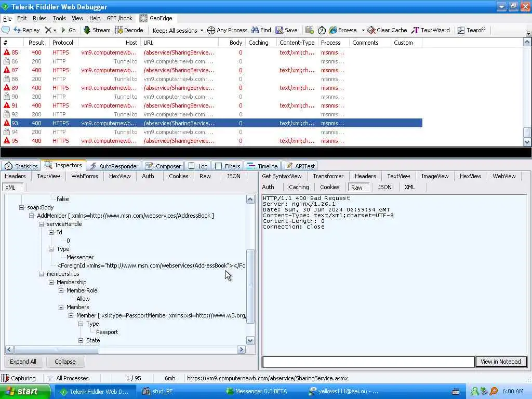Toggle Capturing in status bar
The image size is (532, 399).
19,378
